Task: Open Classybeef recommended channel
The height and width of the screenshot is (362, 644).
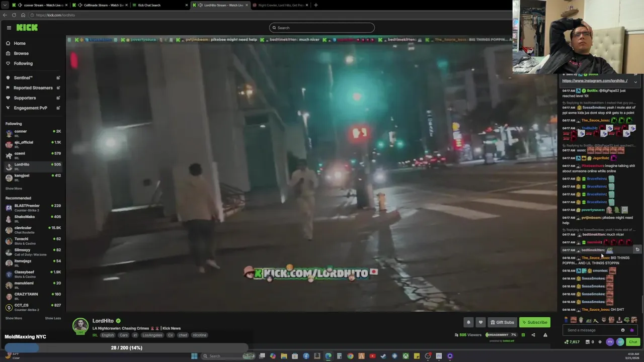Action: 33,274
